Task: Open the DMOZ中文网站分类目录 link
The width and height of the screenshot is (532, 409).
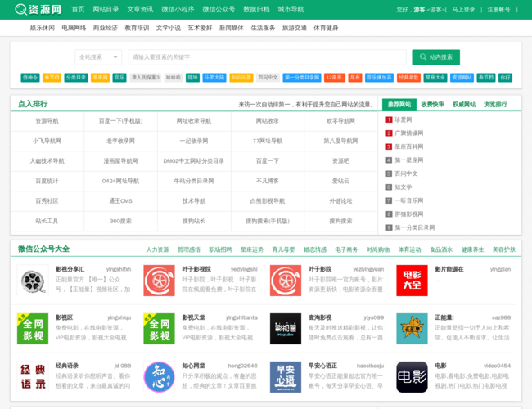Action: [x=194, y=161]
